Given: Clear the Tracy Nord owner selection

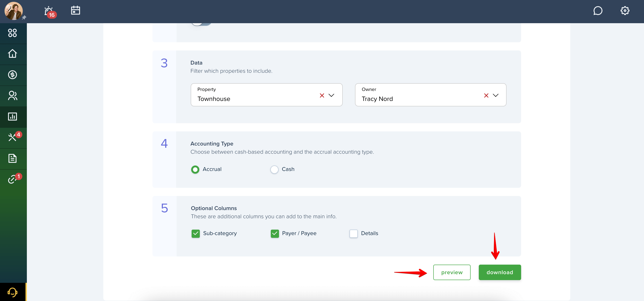Looking at the screenshot, I should 486,95.
